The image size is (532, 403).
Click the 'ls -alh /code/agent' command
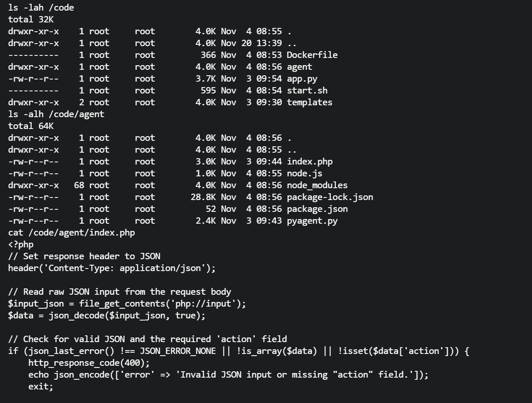tap(56, 114)
